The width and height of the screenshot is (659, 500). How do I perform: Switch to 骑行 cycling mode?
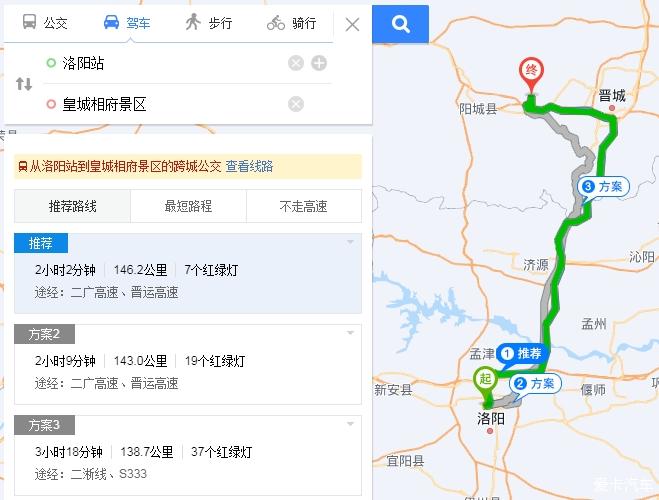point(292,23)
